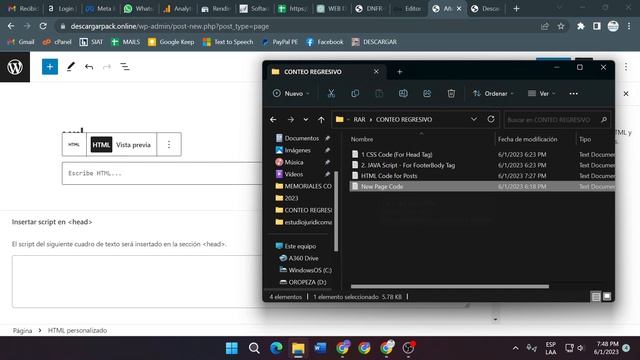This screenshot has width=640, height=360.
Task: Open the Ver view dropdown
Action: 541,93
